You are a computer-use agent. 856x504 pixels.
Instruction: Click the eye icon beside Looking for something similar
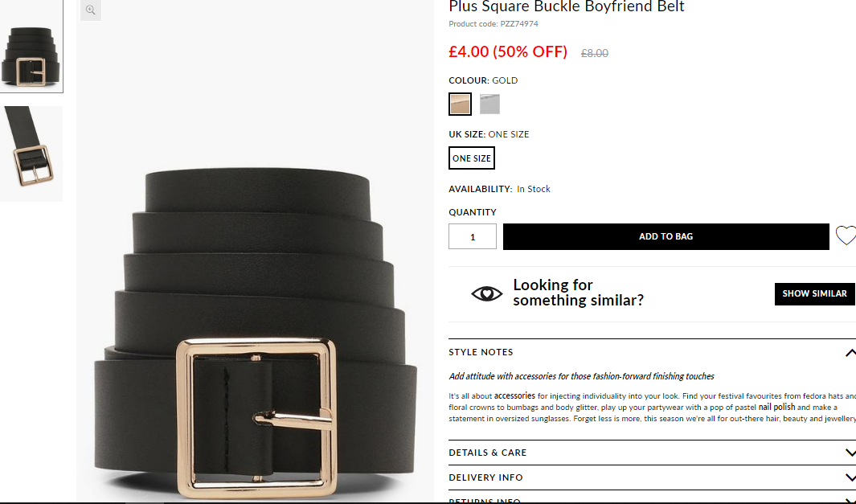pos(487,293)
